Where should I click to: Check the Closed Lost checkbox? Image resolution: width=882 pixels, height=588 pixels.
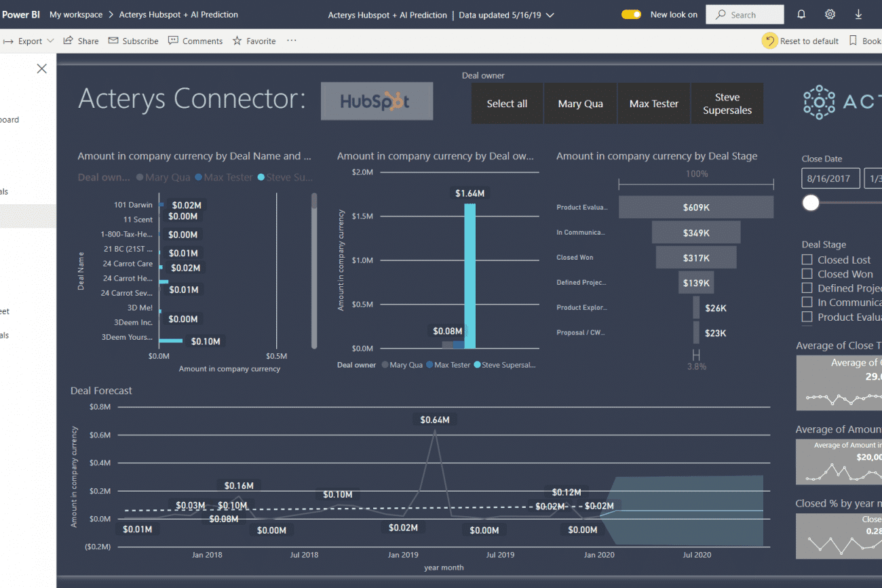[807, 260]
